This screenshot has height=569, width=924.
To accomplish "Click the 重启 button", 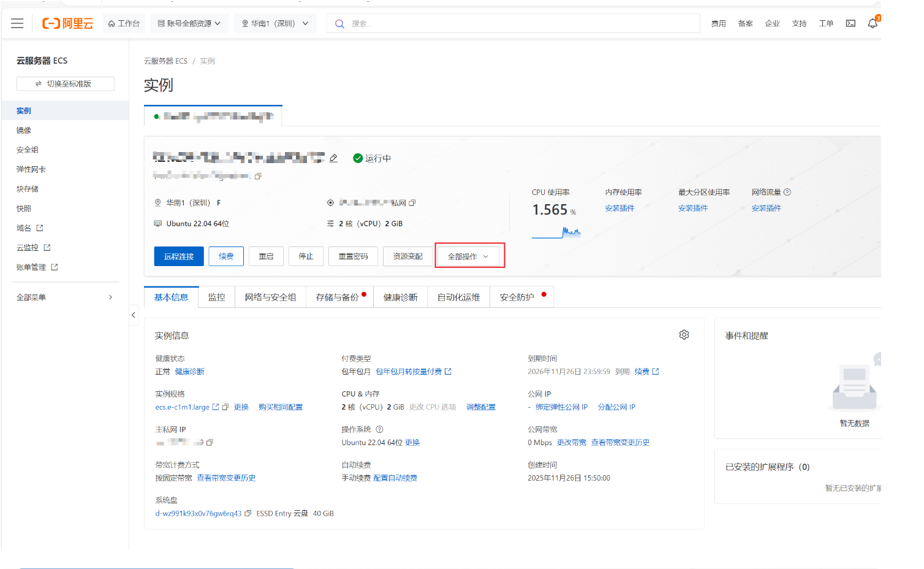I will point(266,256).
